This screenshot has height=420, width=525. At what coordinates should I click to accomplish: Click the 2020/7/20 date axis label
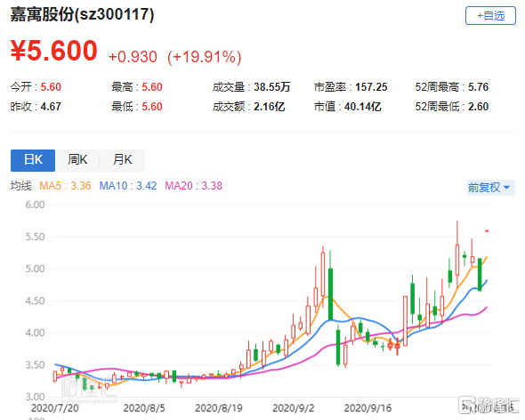[x=54, y=408]
